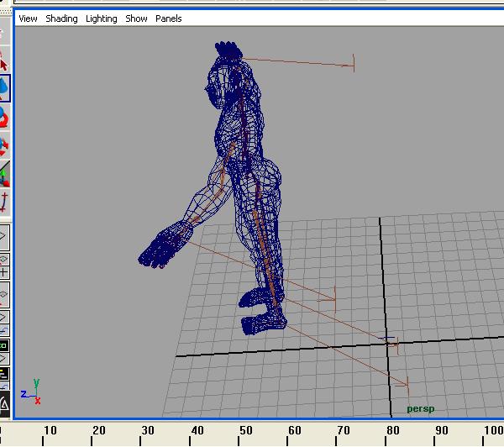Open the Panels menu

pyautogui.click(x=169, y=18)
